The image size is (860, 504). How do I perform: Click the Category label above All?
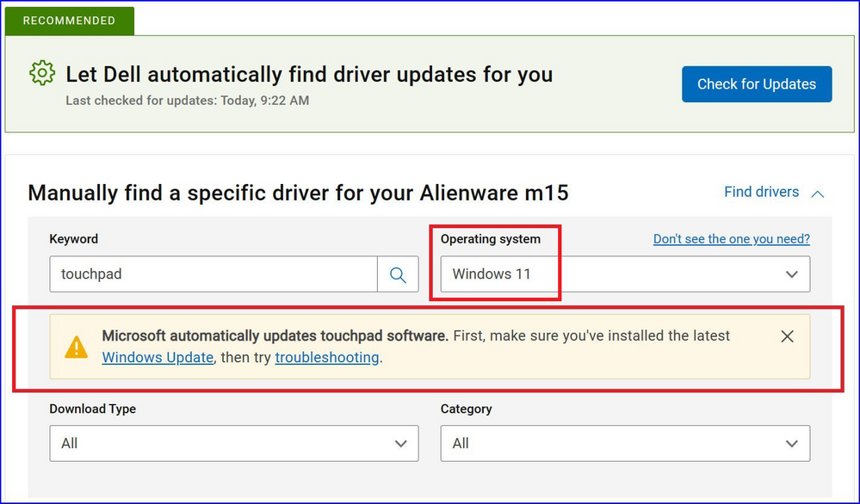467,409
